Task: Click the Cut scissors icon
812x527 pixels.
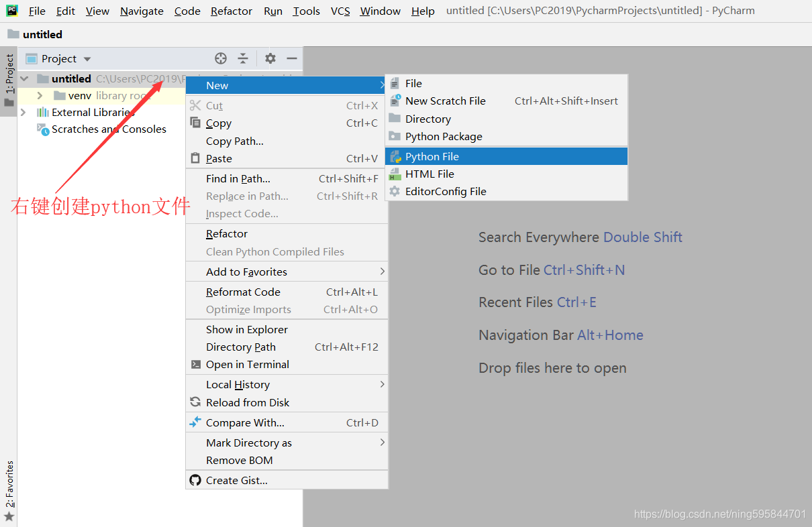Action: (195, 105)
